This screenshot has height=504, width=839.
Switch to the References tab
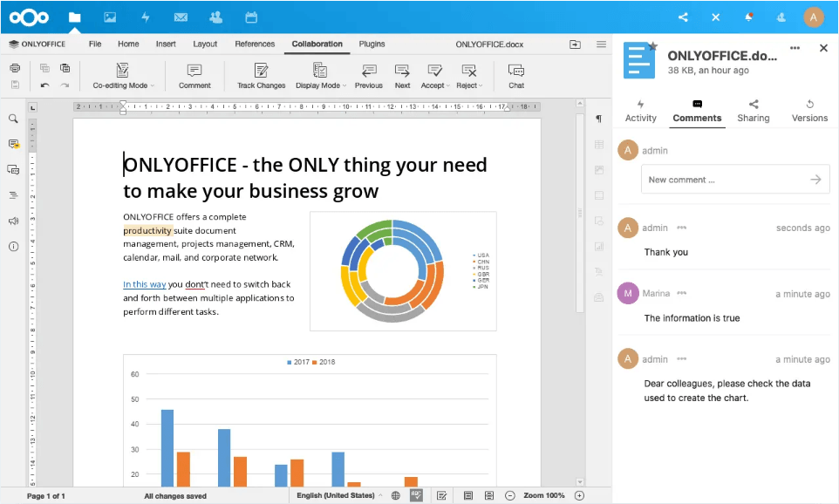tap(255, 44)
